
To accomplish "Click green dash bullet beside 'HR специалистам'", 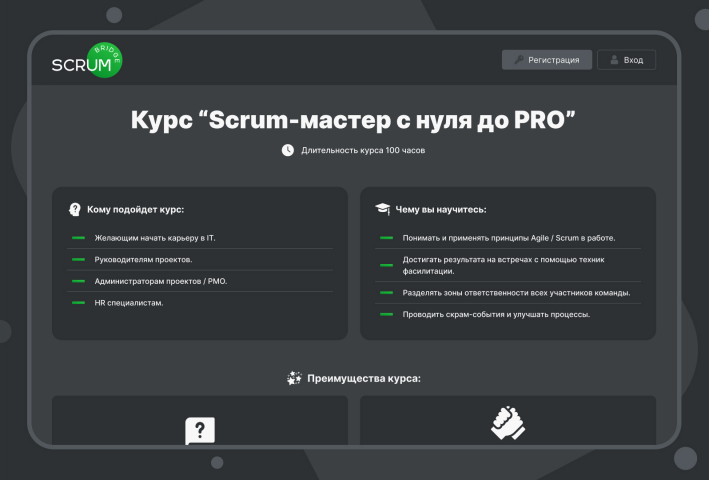I will click(78, 303).
